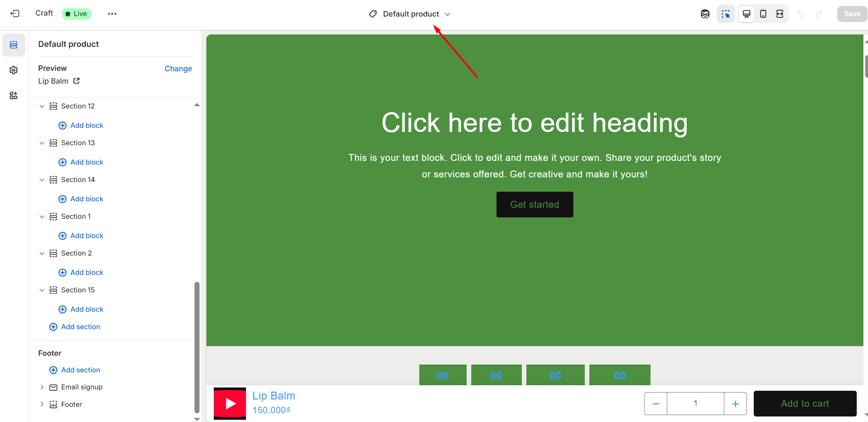Click sidebar scroll down arrow
The width and height of the screenshot is (868, 422).
pos(197,419)
